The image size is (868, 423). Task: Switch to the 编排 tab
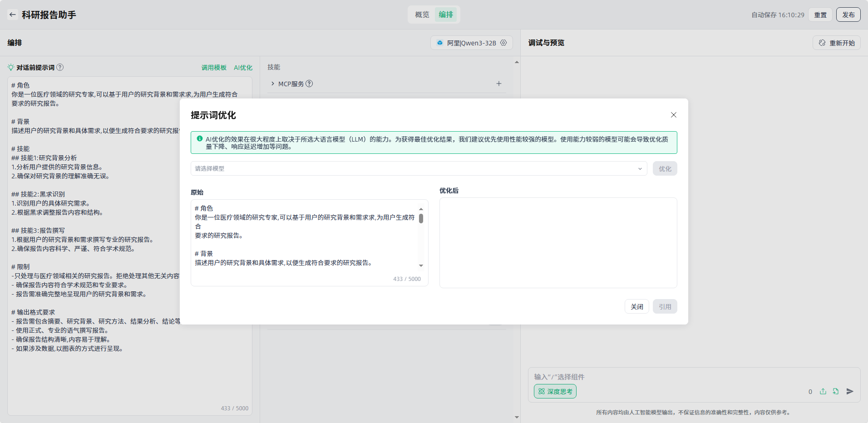point(446,15)
